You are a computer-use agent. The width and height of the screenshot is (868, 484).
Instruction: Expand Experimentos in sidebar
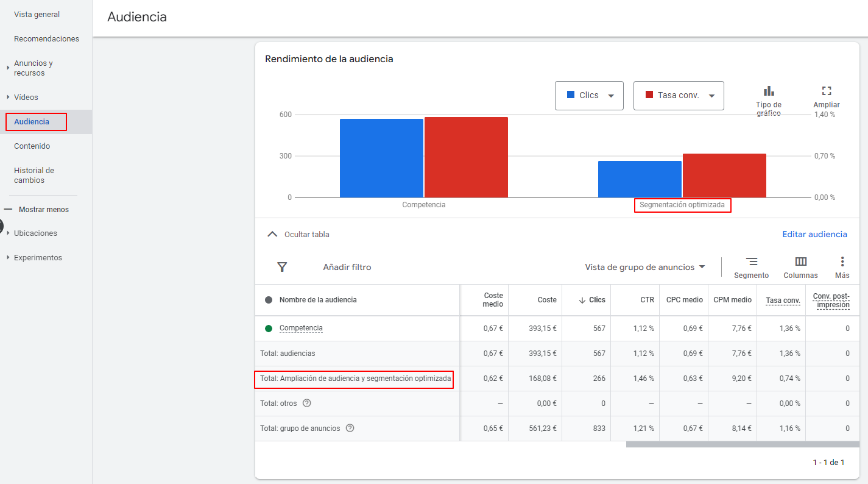9,257
